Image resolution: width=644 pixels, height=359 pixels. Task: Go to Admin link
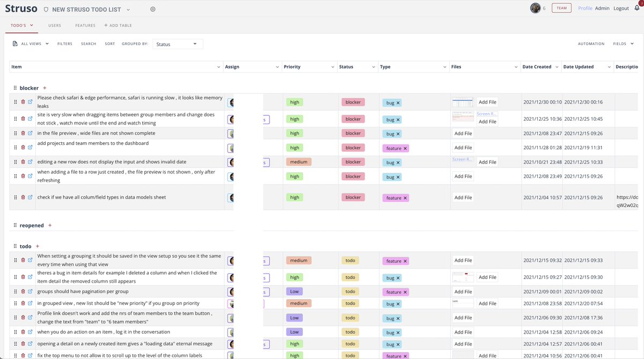[602, 8]
